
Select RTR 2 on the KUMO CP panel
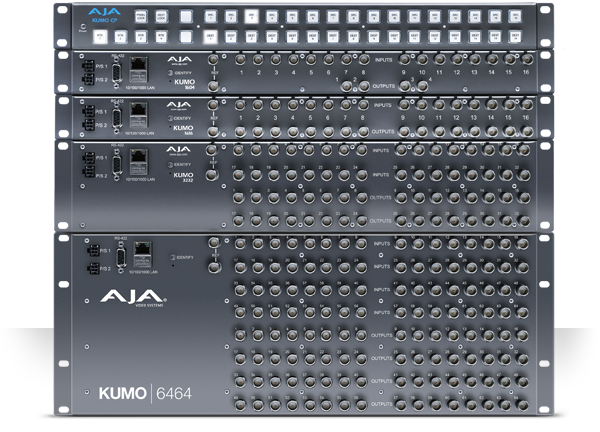click(x=121, y=37)
